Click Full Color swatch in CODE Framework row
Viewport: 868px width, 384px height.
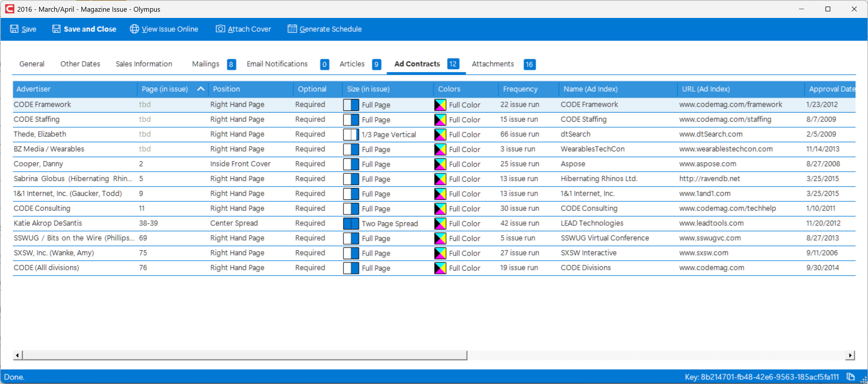tap(440, 105)
